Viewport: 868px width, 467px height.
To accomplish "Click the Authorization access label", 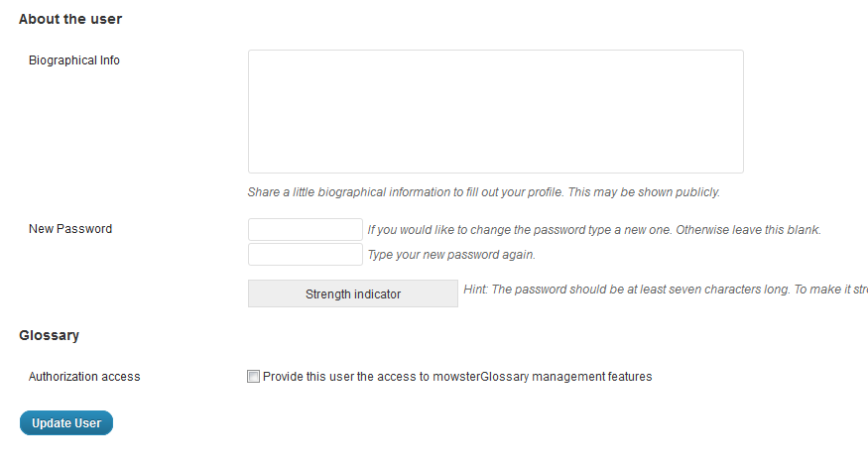I will pos(84,377).
